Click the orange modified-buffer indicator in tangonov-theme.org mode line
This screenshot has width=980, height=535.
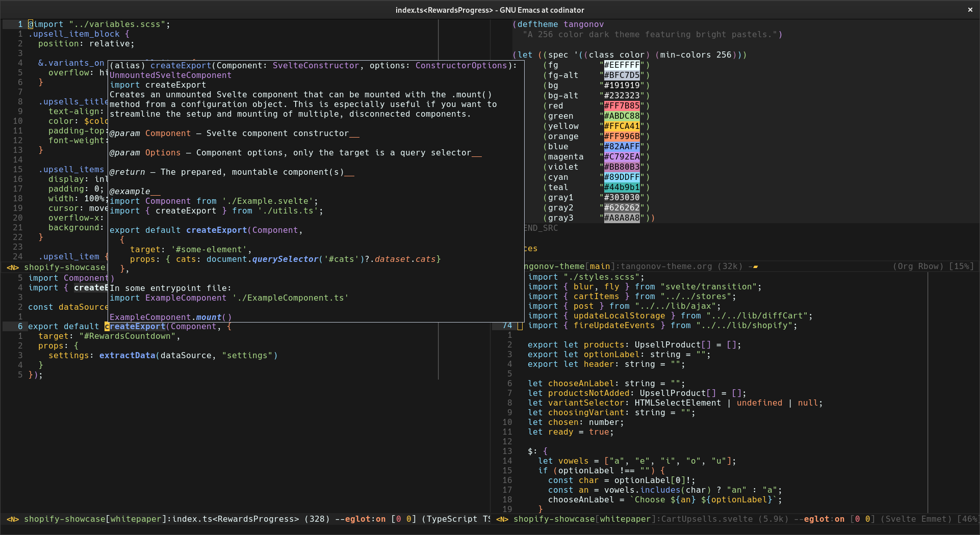point(755,266)
